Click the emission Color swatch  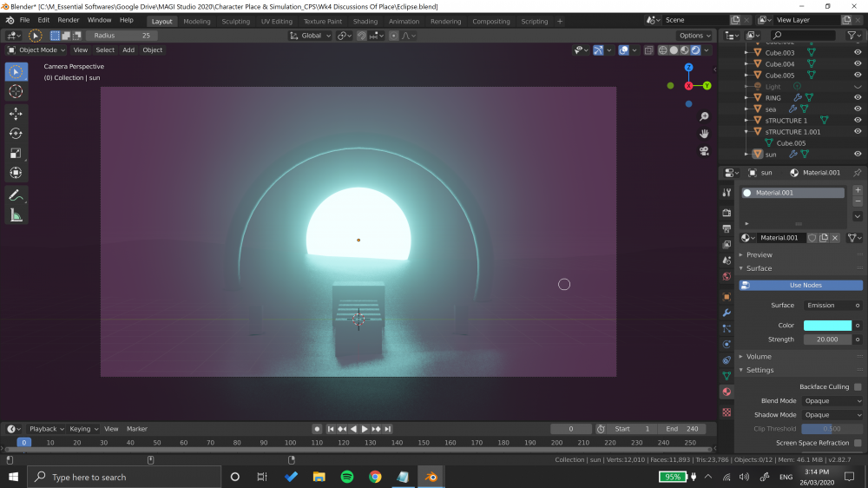pos(827,325)
